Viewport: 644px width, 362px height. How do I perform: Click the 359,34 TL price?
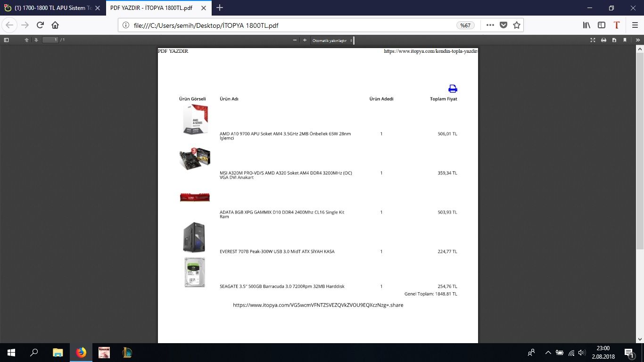click(447, 173)
